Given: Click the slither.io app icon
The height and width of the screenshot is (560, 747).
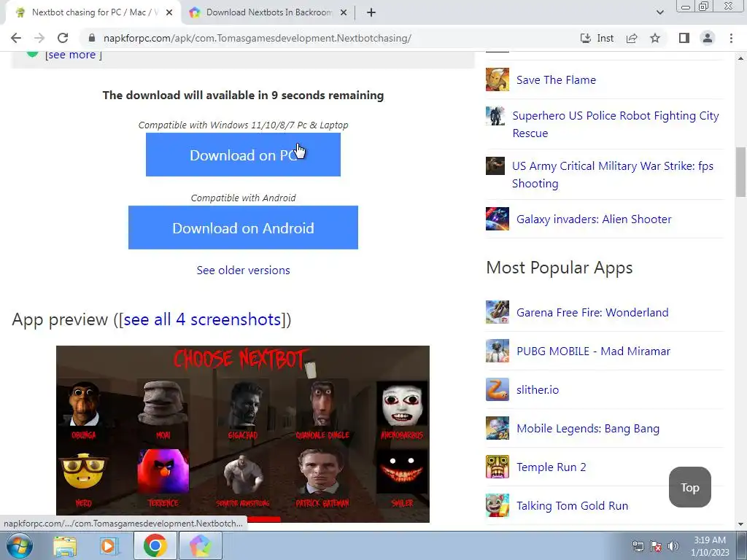Looking at the screenshot, I should 498,389.
